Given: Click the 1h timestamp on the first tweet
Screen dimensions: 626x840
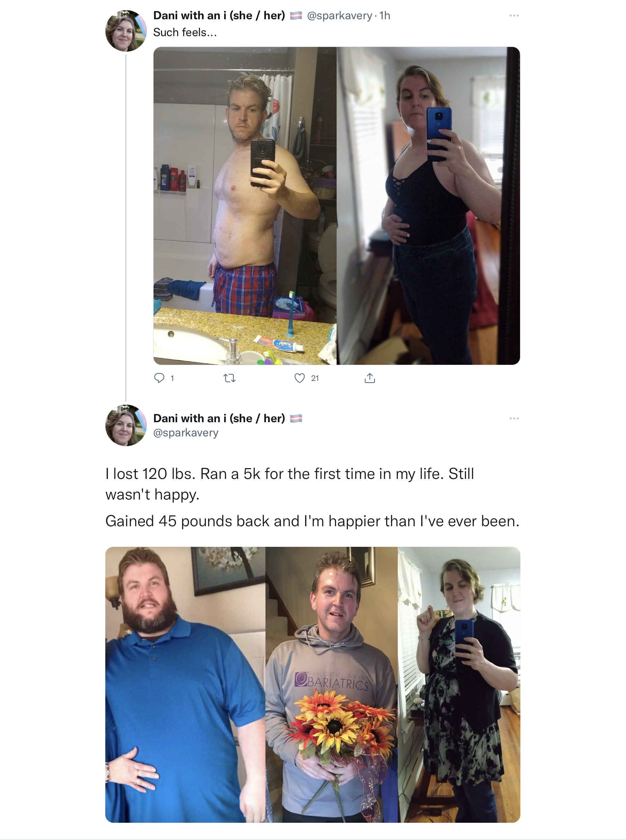Looking at the screenshot, I should pyautogui.click(x=385, y=16).
